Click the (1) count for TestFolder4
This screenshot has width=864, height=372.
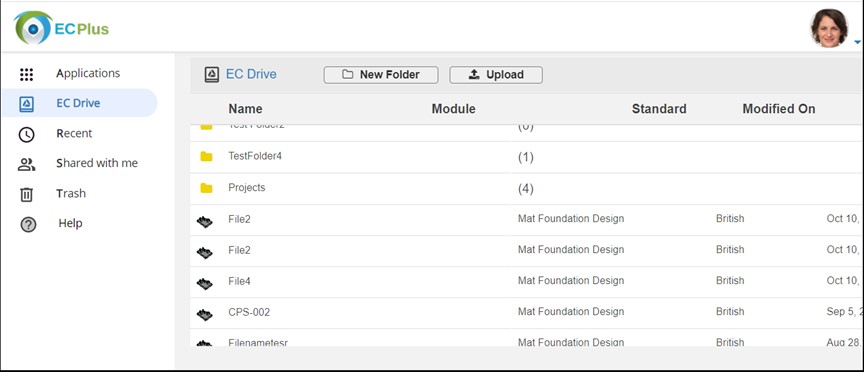[526, 158]
